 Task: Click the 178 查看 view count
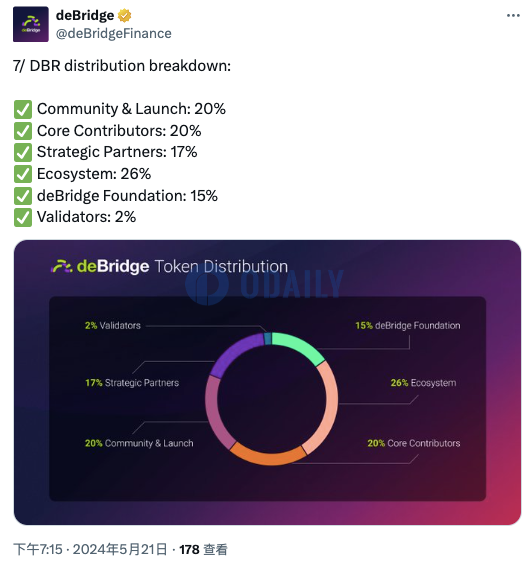203,549
